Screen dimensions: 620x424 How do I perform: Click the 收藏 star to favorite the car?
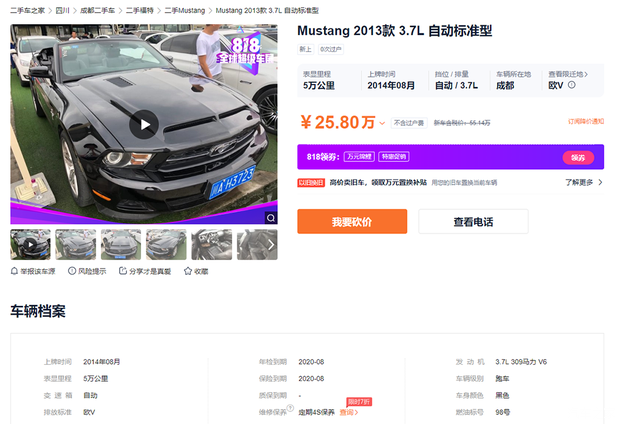click(x=188, y=271)
